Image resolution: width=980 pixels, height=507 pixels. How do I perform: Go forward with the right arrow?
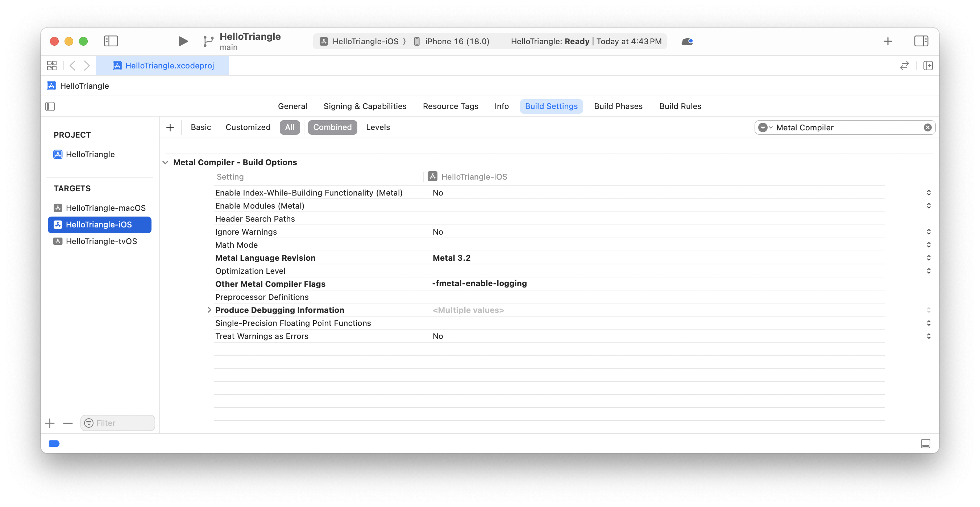click(x=87, y=66)
